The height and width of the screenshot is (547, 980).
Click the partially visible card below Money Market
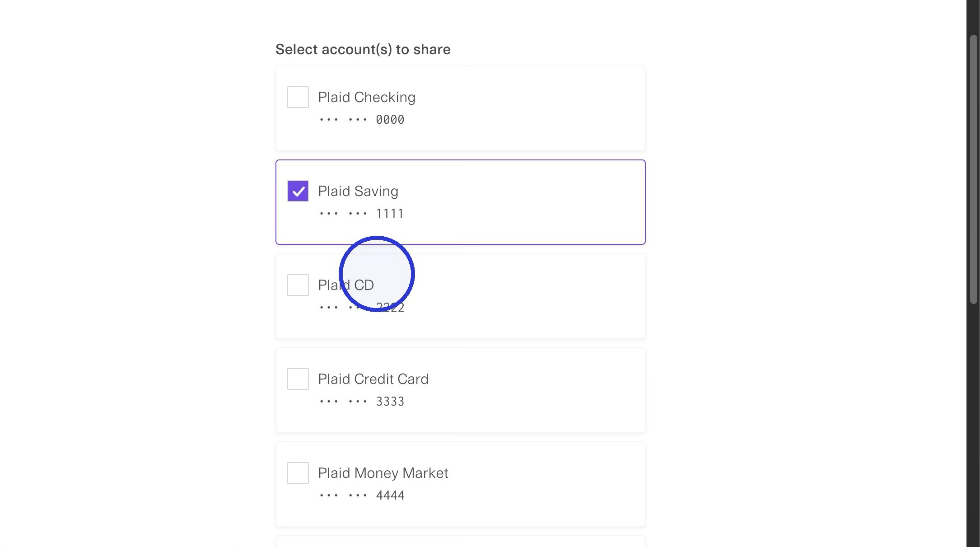tap(461, 541)
